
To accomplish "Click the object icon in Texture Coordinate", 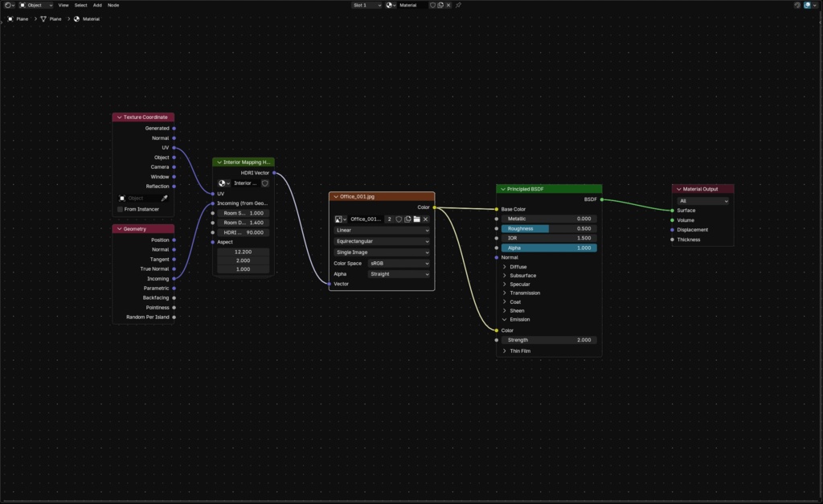I will (x=122, y=198).
